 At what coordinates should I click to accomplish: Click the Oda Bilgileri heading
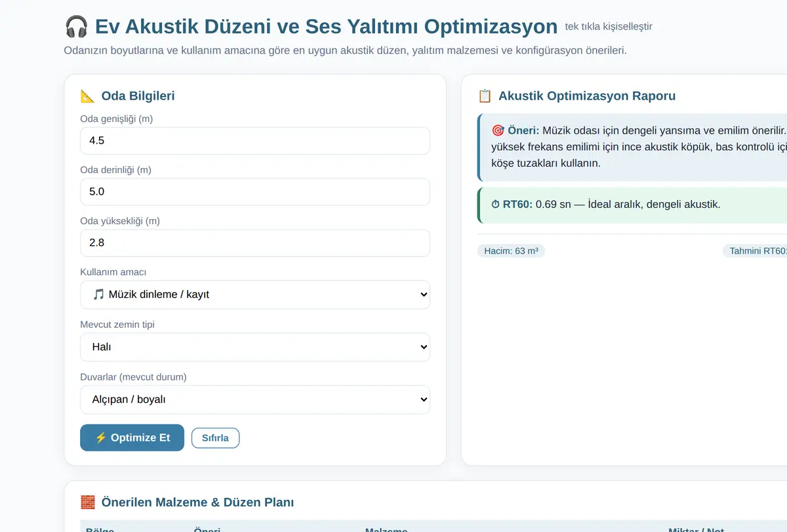click(x=138, y=96)
